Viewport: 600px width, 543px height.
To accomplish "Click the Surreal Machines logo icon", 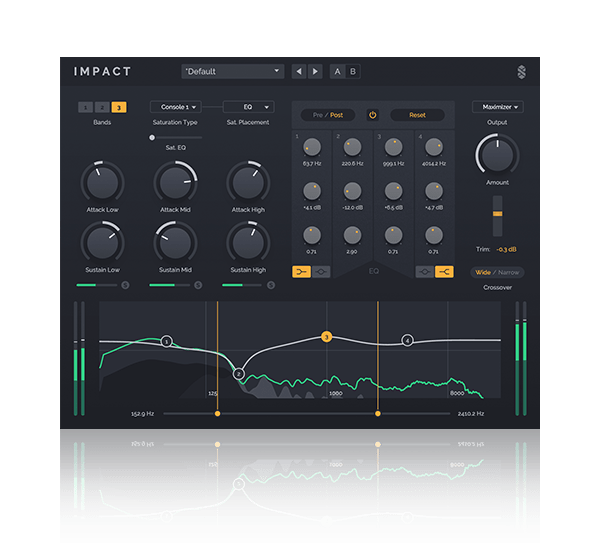I will (x=522, y=72).
